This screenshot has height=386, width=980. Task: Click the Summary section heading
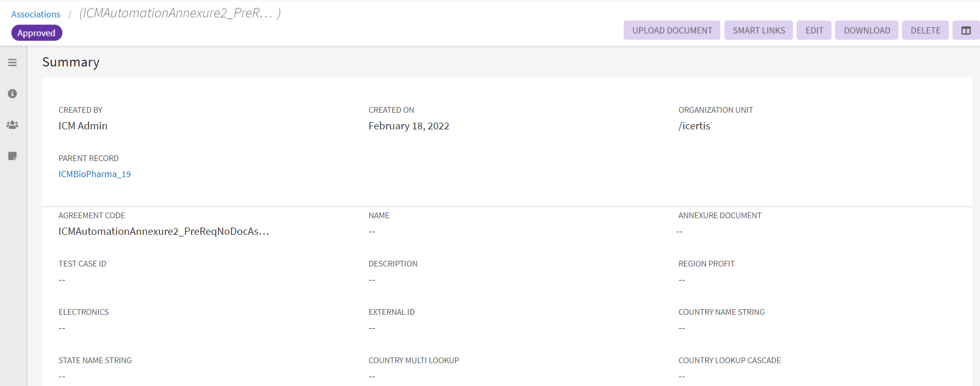pos(71,62)
